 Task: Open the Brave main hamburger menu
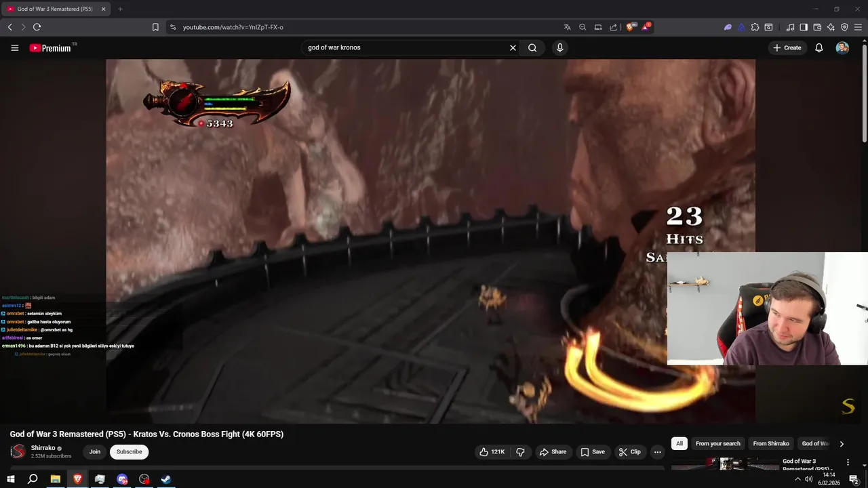pyautogui.click(x=859, y=27)
